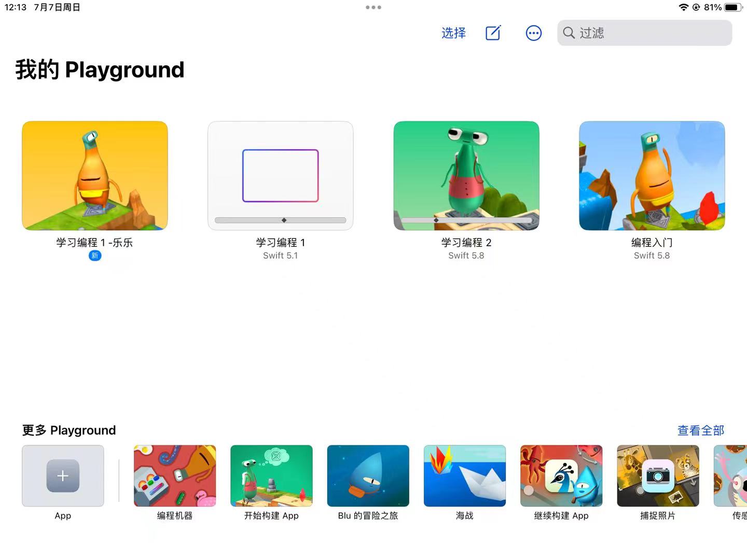The height and width of the screenshot is (560, 747).
Task: Click the 学习编程 2 title label
Action: (x=466, y=242)
